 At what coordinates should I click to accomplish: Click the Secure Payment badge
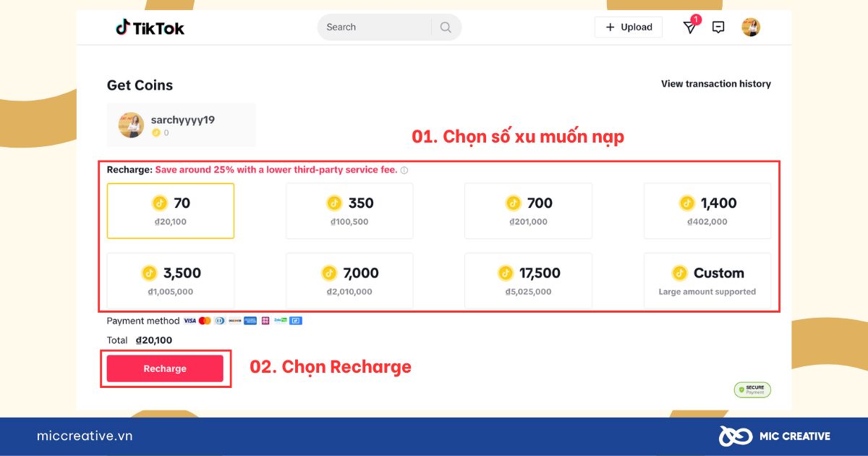tap(752, 390)
